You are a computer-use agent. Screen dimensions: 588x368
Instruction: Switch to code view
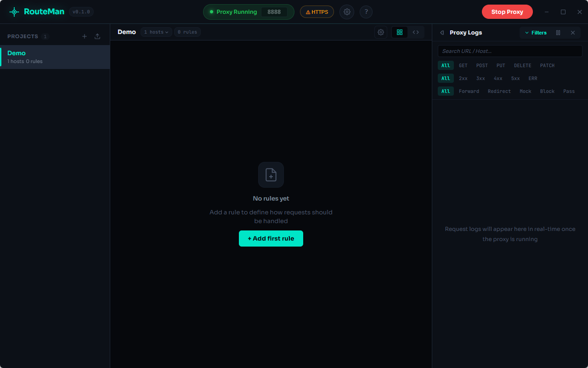(x=416, y=32)
